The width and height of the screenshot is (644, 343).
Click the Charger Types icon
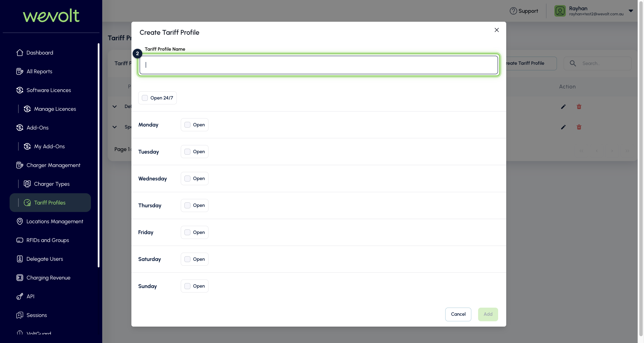pyautogui.click(x=27, y=184)
